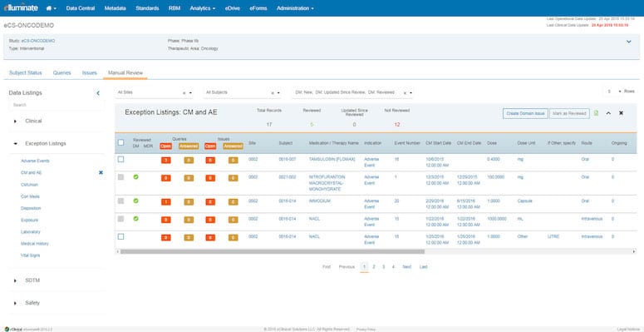
Task: Switch to the Issues tab
Action: tap(89, 73)
